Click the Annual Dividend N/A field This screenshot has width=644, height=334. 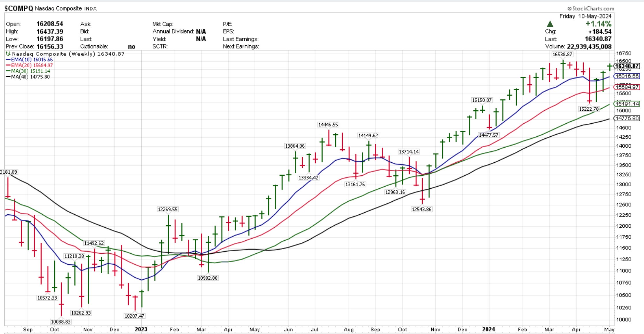coord(179,31)
